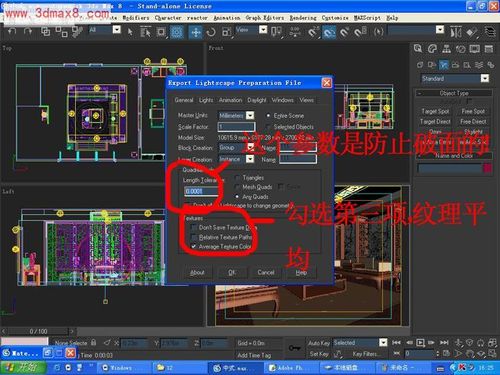Screen dimensions: 500x375
Task: Click the Undo arrow icon
Action: [12, 32]
